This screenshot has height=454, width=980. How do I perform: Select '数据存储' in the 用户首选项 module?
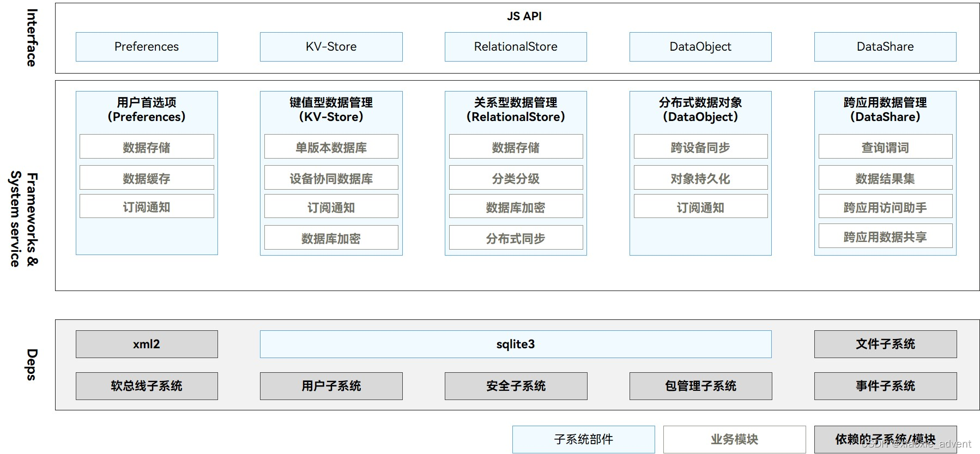[x=147, y=147]
